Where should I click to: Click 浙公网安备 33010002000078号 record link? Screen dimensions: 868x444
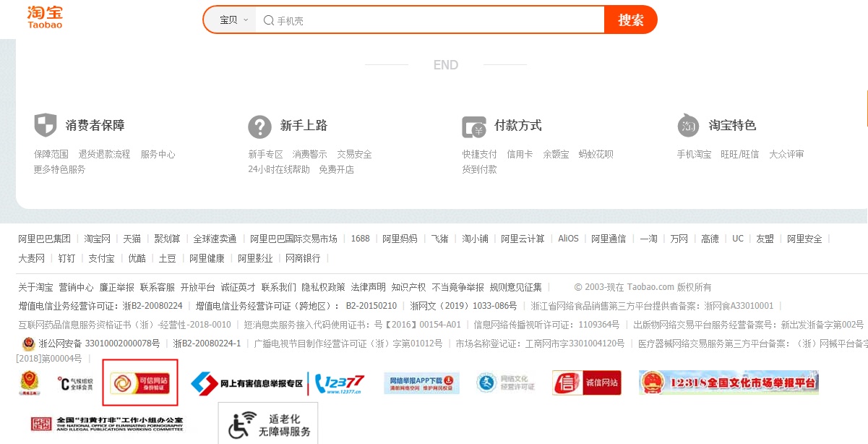point(99,343)
